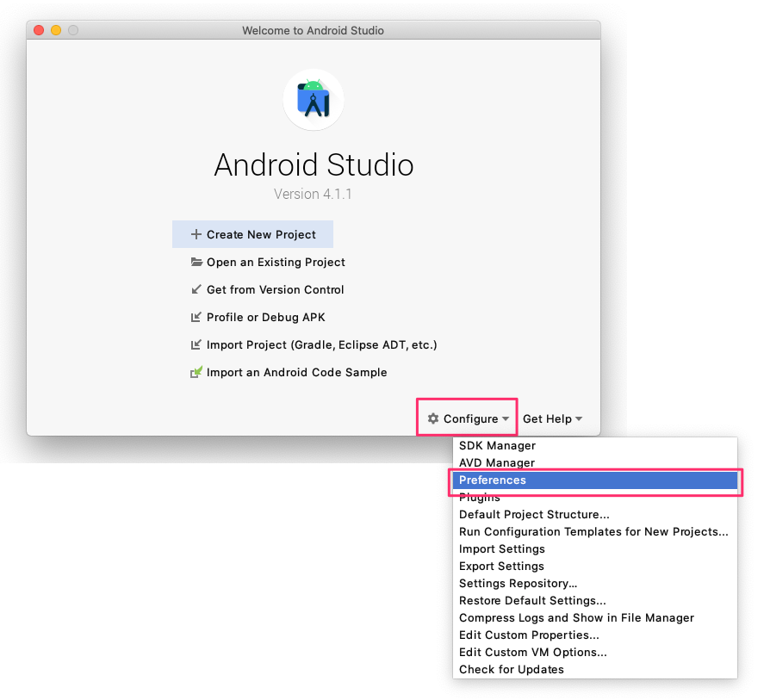Click the arrow icon beside Get from Version Control

[196, 289]
